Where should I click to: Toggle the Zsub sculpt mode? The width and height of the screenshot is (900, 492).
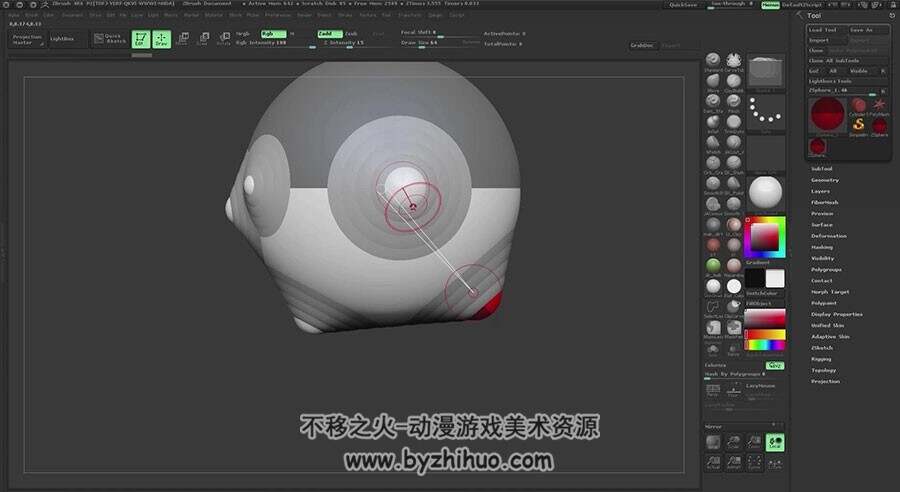coord(351,34)
